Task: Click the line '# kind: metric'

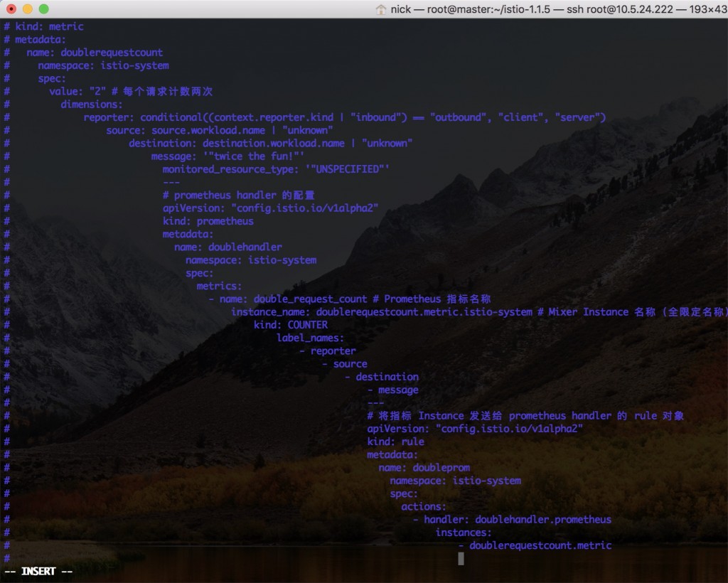Action: (x=44, y=26)
